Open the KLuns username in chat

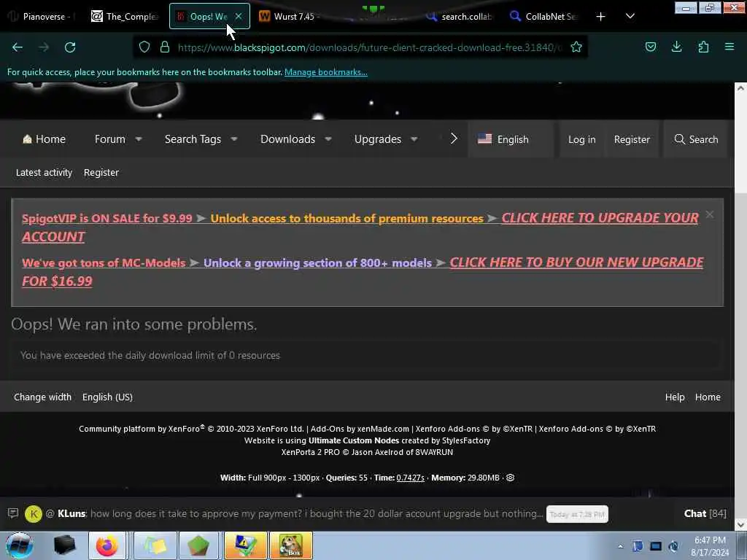point(71,514)
